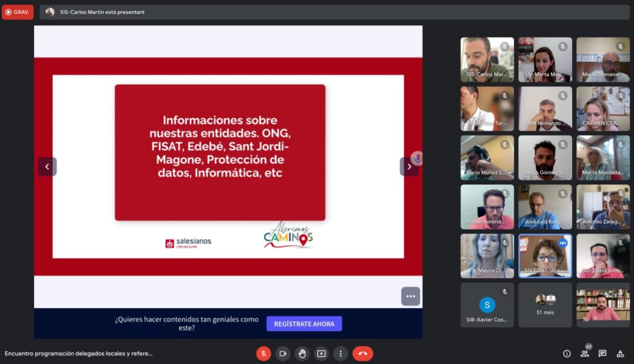This screenshot has height=364, width=634.
Task: Select Jose Luis Burg... video tile
Action: coord(545,207)
